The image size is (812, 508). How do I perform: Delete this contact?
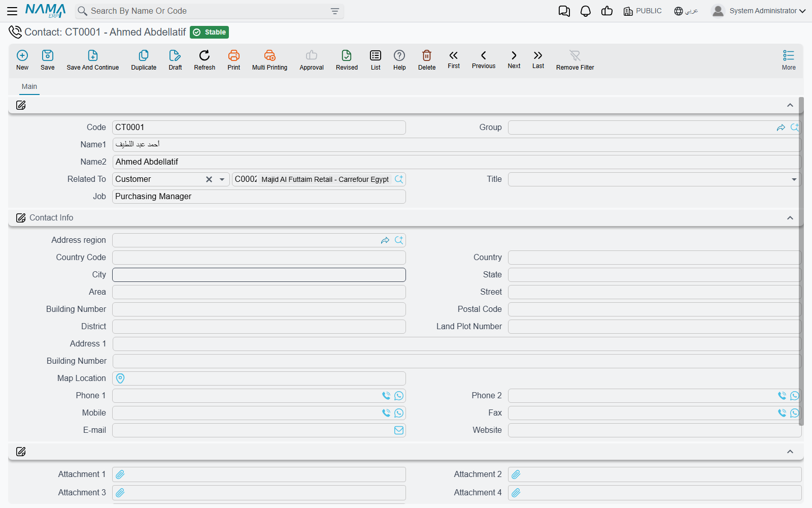pyautogui.click(x=427, y=60)
